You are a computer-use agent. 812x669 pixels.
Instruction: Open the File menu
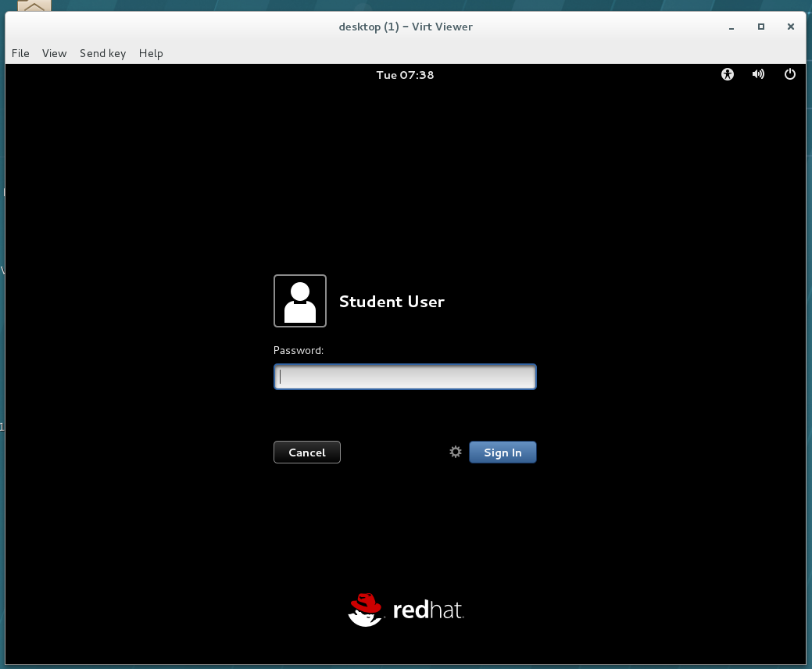[21, 53]
